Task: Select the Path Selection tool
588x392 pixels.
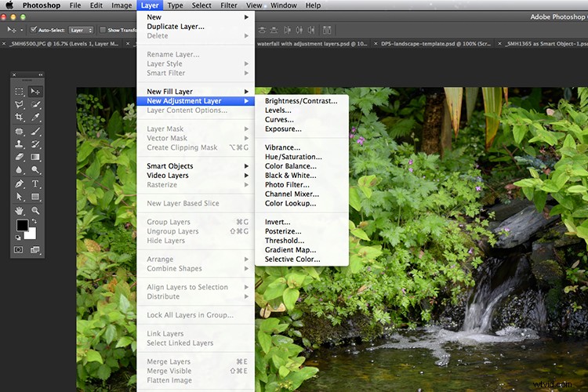Action: [19, 197]
